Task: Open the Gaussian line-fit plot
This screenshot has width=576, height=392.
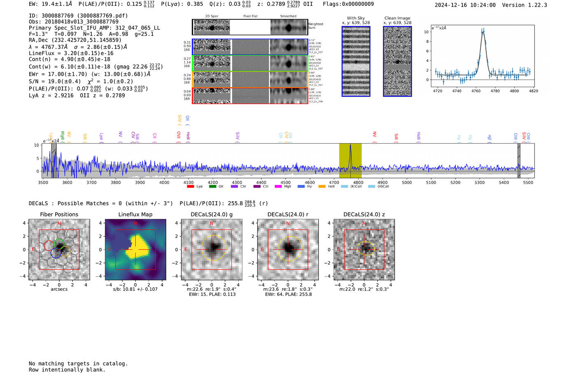Action: (483, 56)
